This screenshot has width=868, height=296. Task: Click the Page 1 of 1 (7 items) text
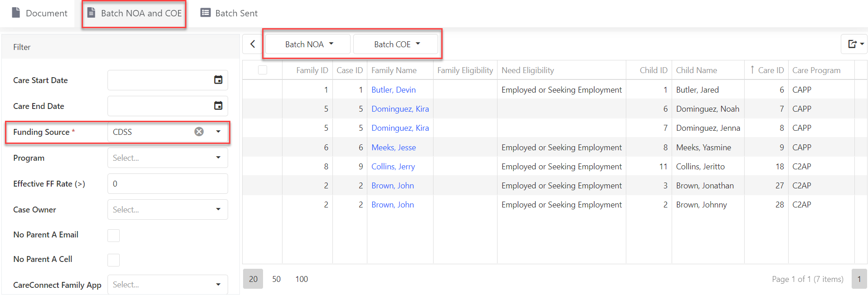(808, 279)
